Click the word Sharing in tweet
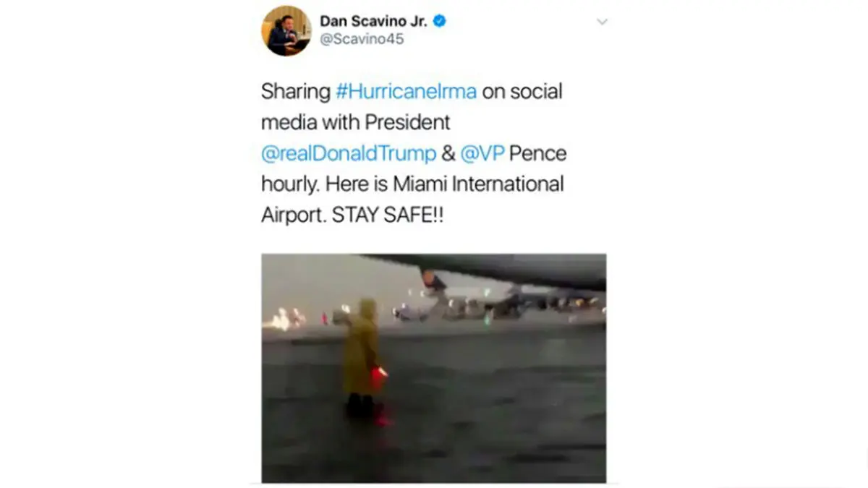The width and height of the screenshot is (868, 488). coord(296,93)
